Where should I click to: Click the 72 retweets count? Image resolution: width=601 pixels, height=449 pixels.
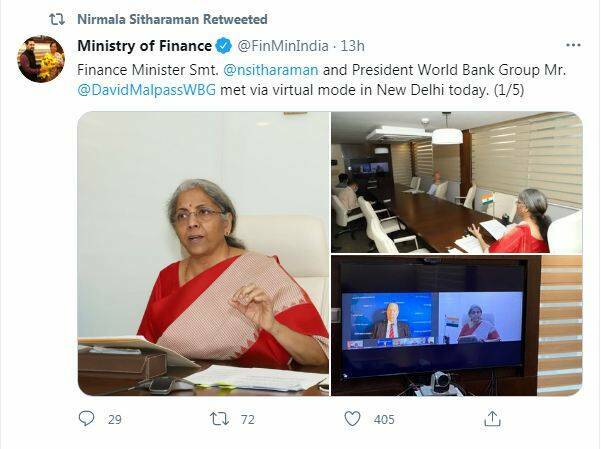click(x=248, y=420)
